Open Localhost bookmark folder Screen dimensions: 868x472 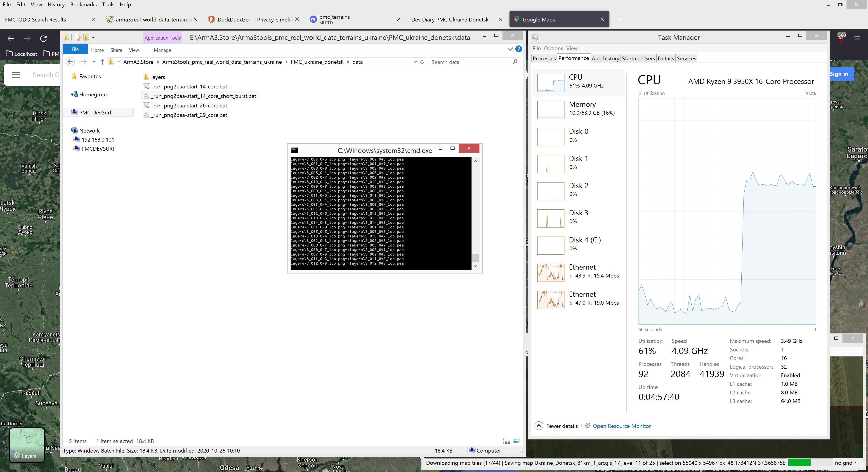tap(21, 54)
